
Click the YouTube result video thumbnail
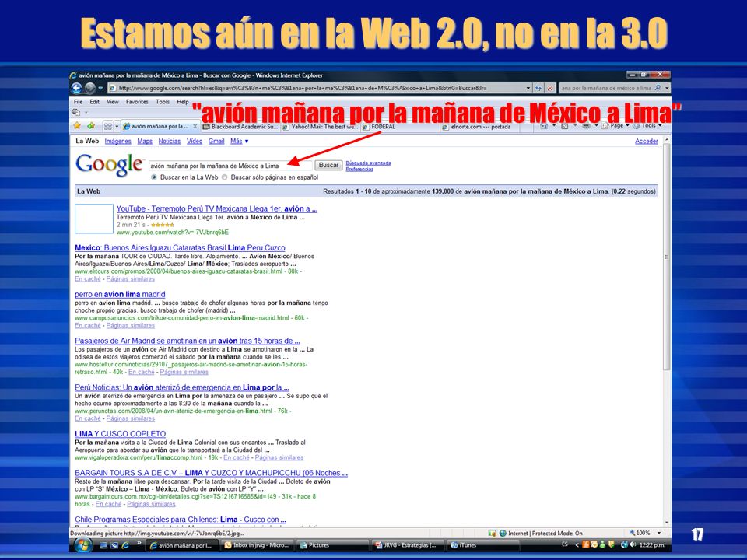[x=94, y=219]
